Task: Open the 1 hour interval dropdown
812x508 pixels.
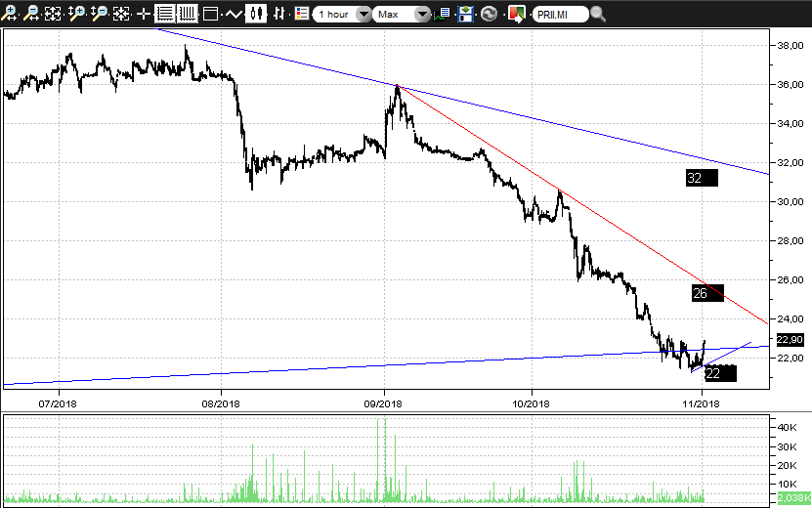Action: 342,15
